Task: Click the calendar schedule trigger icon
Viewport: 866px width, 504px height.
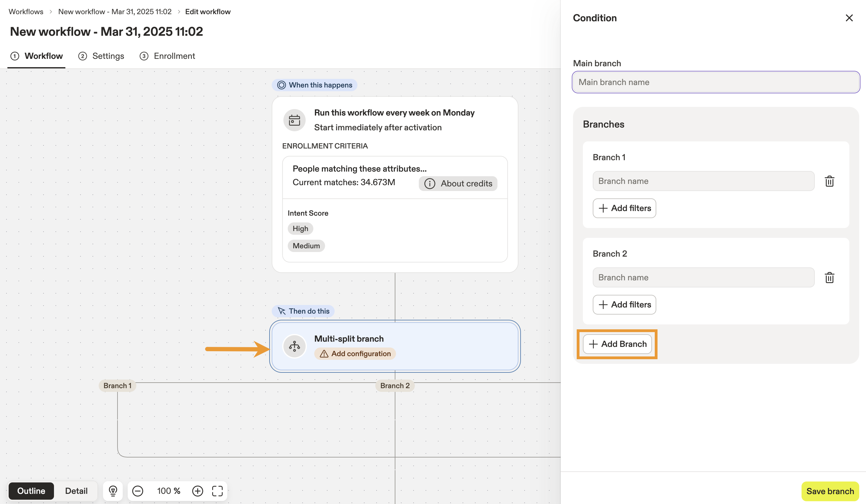Action: (x=294, y=120)
